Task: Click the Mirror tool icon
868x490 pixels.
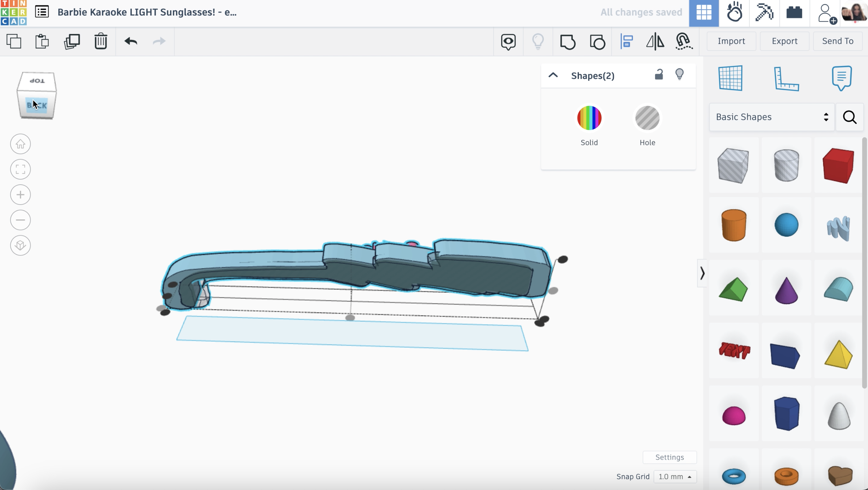Action: [x=655, y=41]
